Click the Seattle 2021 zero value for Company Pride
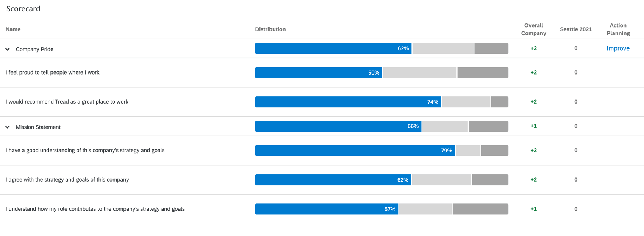Image resolution: width=644 pixels, height=236 pixels. [x=576, y=48]
